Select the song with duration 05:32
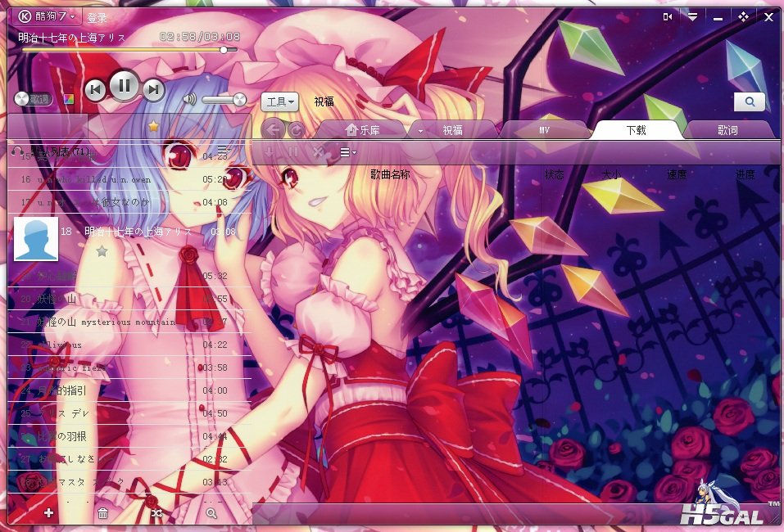The height and width of the screenshot is (532, 784). pos(129,276)
